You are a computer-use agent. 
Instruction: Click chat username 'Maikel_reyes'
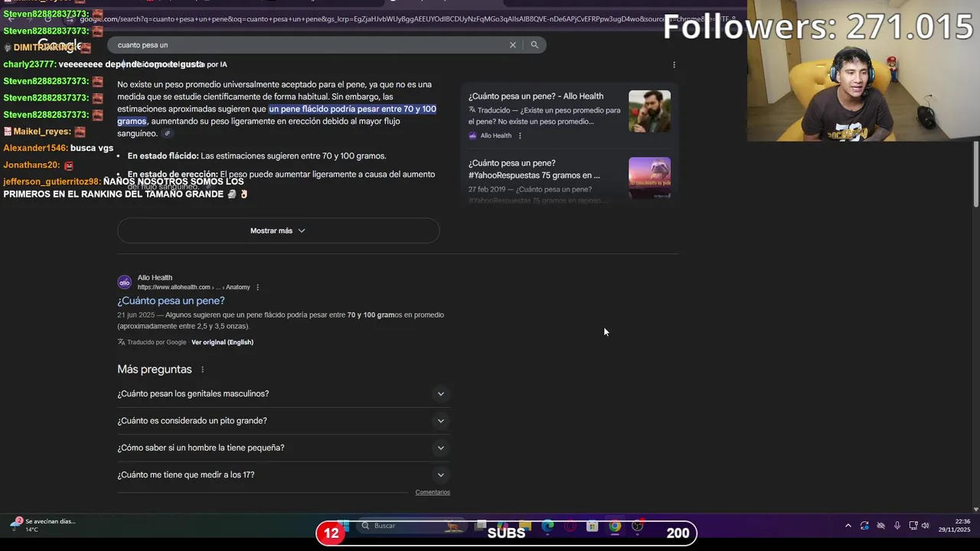pyautogui.click(x=42, y=132)
